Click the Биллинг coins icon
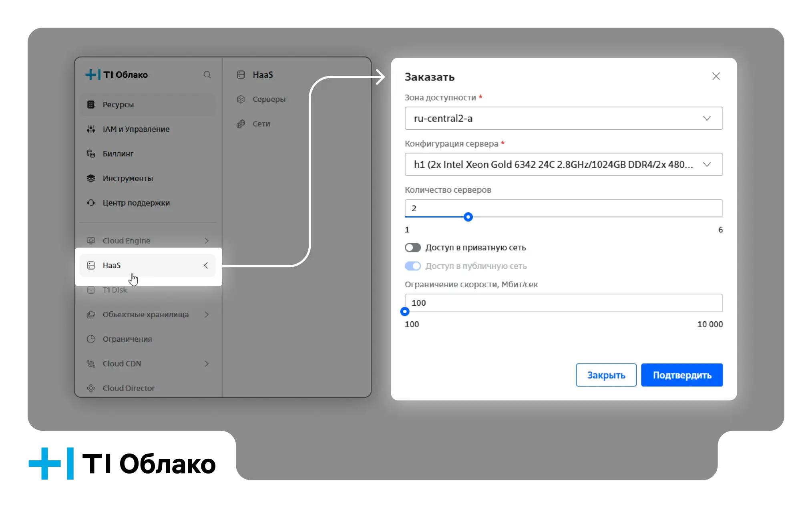This screenshot has height=508, width=812. pyautogui.click(x=91, y=153)
